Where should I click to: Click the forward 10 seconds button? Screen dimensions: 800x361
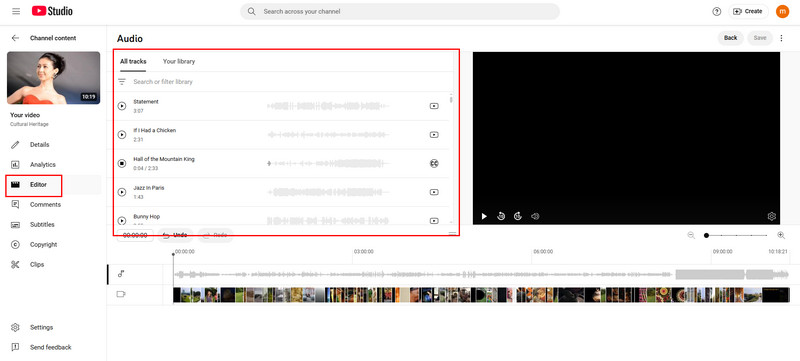pyautogui.click(x=518, y=216)
